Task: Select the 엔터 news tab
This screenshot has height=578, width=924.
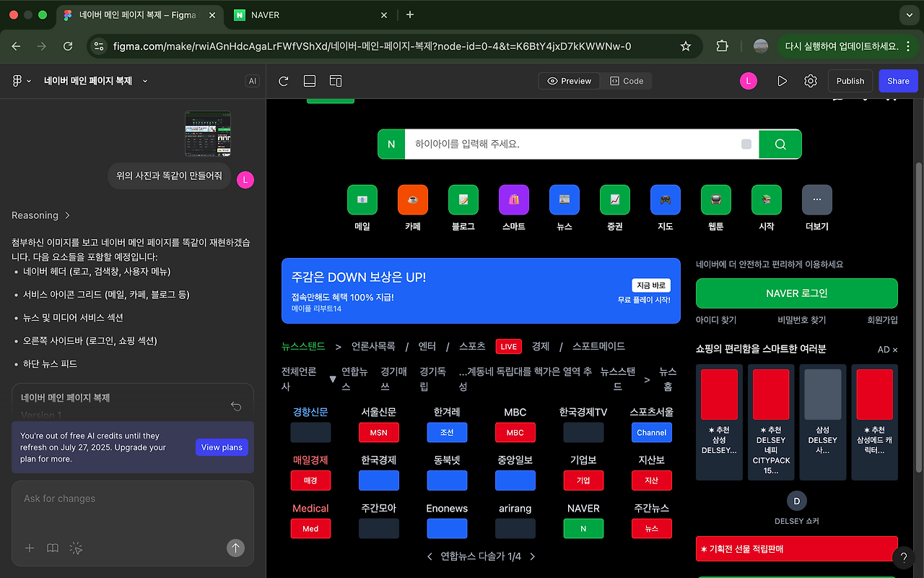Action: click(x=427, y=346)
